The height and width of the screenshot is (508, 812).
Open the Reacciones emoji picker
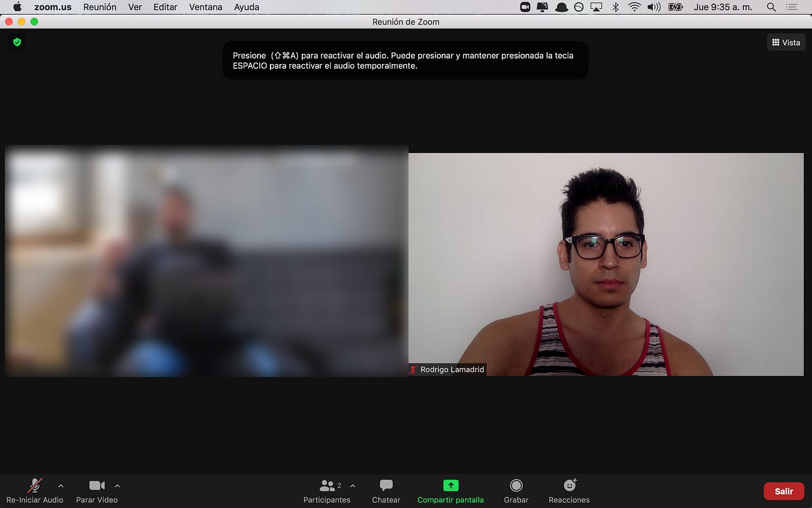coord(569,491)
